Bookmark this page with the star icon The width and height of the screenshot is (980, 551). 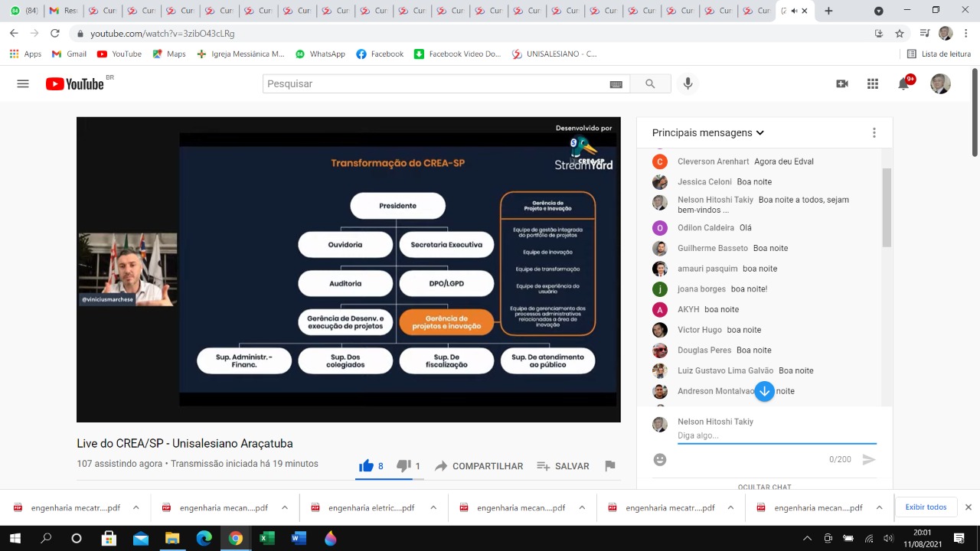900,34
